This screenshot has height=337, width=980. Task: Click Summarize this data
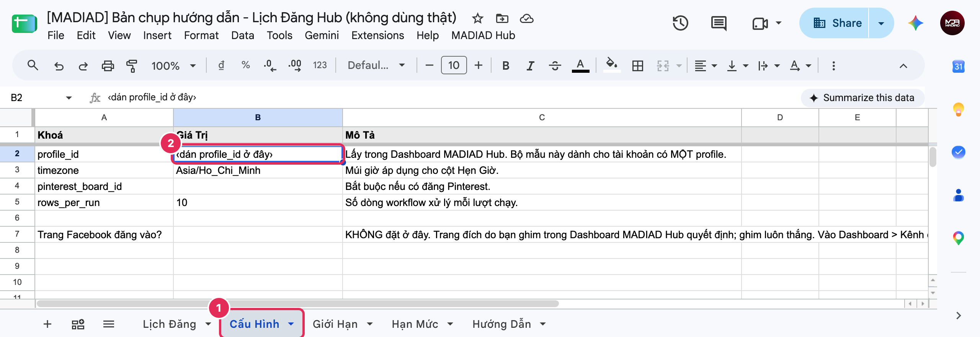pos(862,98)
